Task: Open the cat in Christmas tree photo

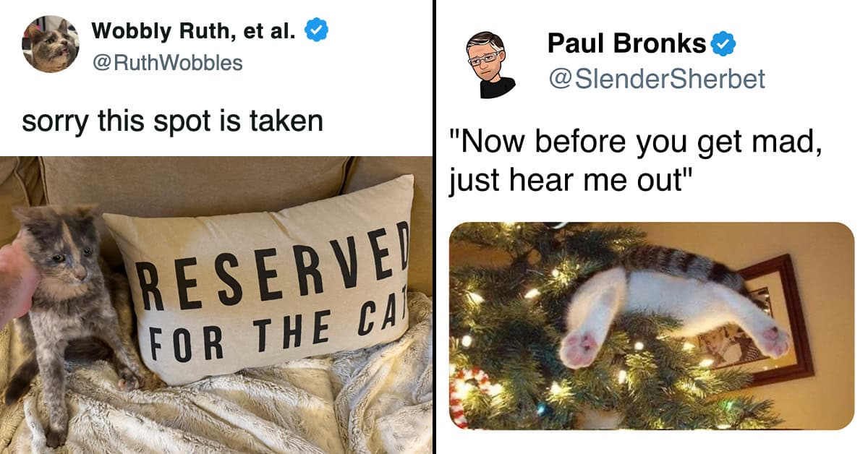Action: pyautogui.click(x=652, y=325)
